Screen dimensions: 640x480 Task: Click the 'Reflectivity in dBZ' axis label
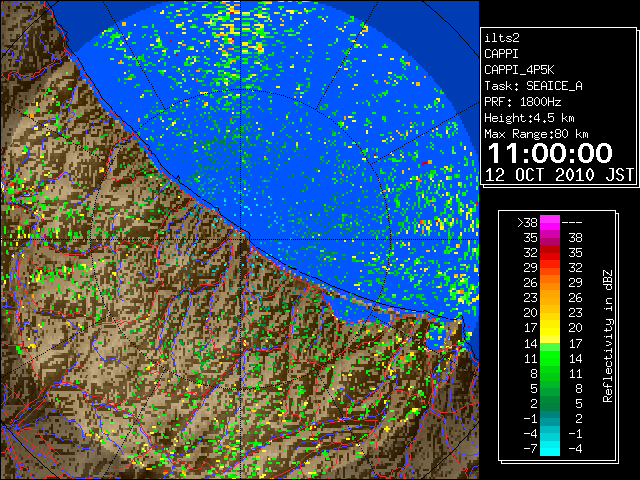point(608,336)
